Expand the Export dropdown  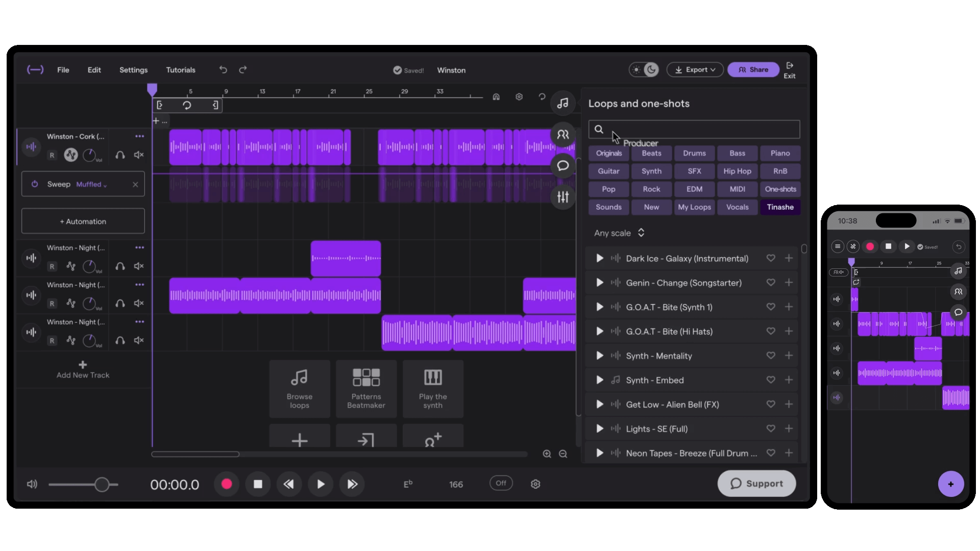[x=695, y=70]
